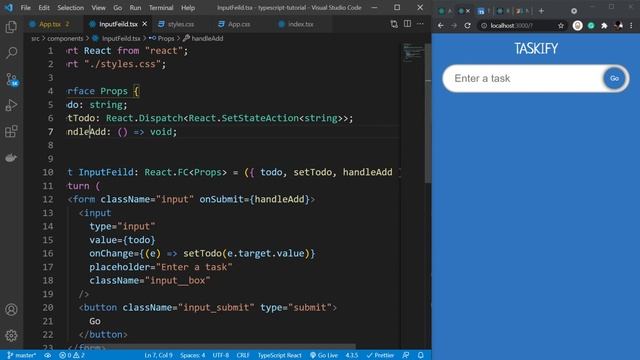Switch to the styles.css editor tab
This screenshot has width=640, height=360.
coord(181,24)
